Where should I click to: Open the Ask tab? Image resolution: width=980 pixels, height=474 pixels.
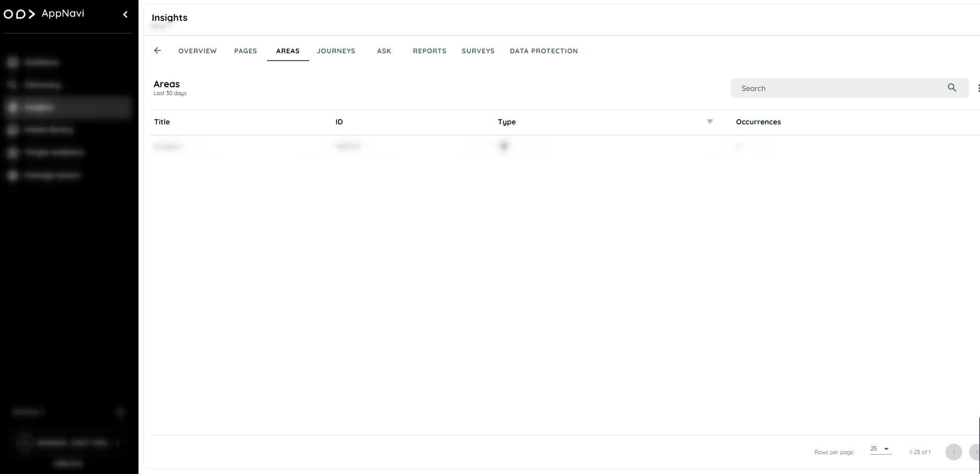(x=384, y=51)
